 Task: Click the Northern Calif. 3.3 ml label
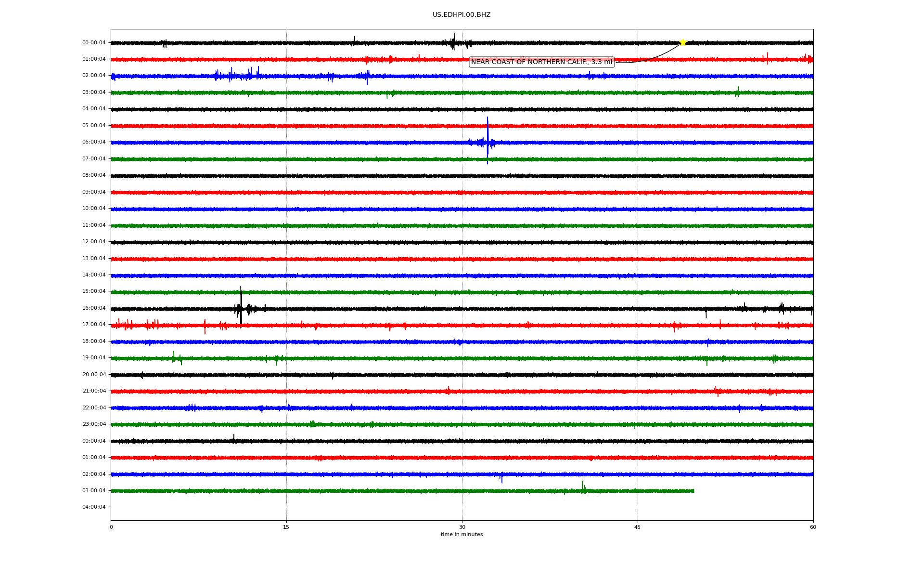click(541, 62)
